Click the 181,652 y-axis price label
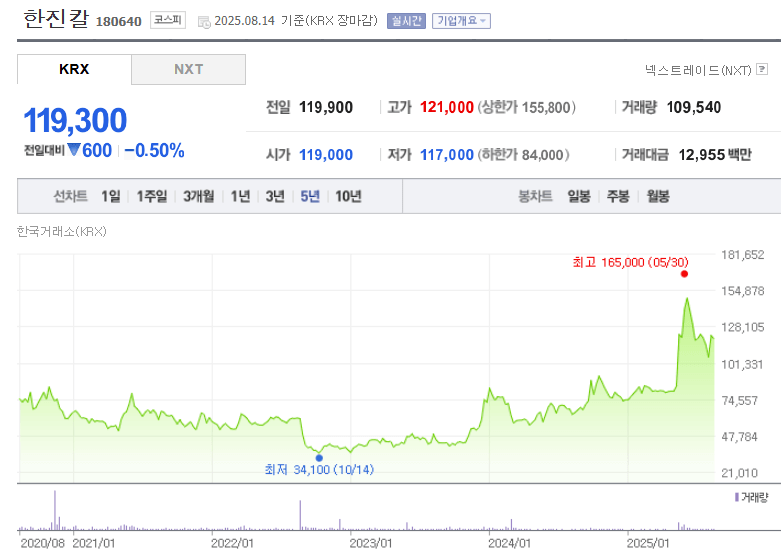The height and width of the screenshot is (558, 781). (x=743, y=255)
